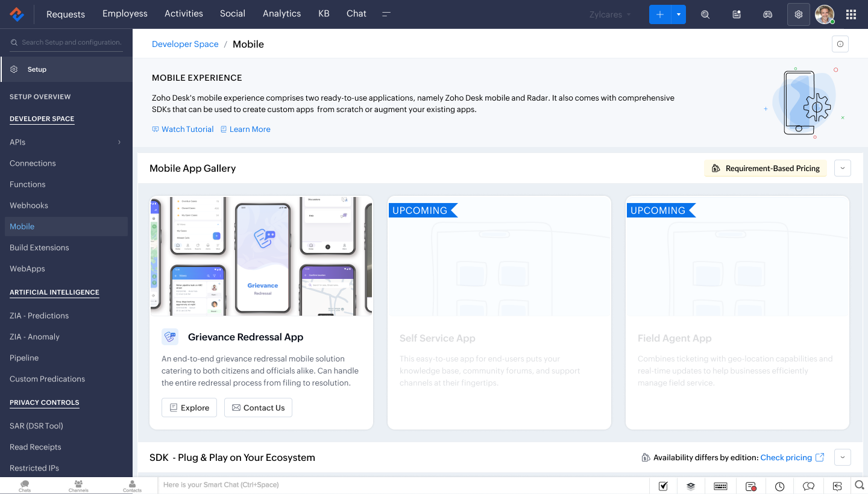Open the gamepad icon in header

tap(768, 14)
